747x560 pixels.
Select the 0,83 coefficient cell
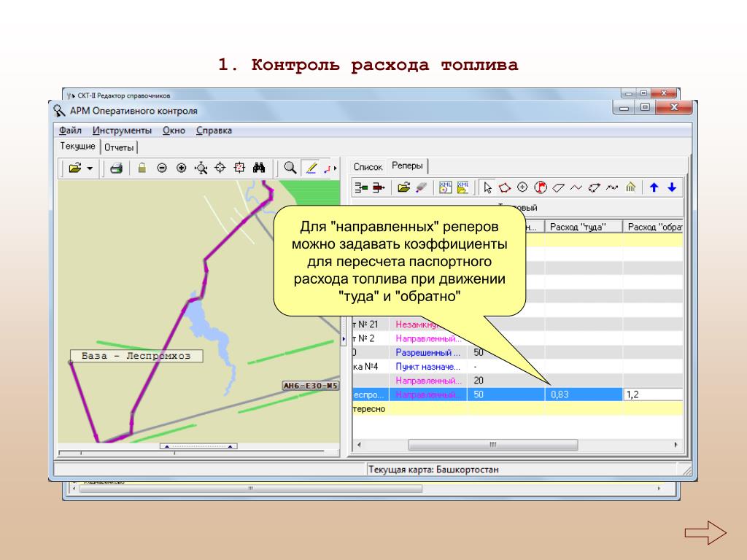tap(584, 394)
